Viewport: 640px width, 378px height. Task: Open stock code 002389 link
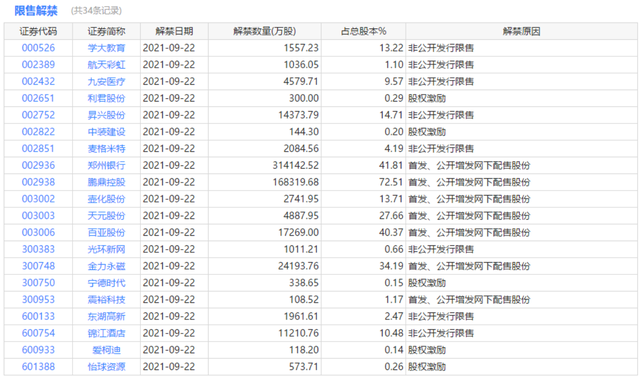pyautogui.click(x=38, y=64)
